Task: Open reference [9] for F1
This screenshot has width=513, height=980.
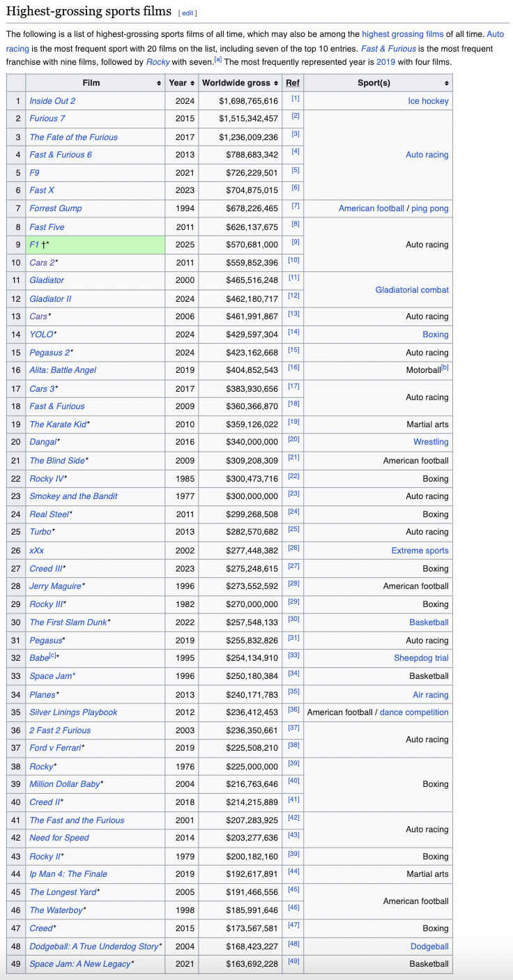Action: click(x=296, y=243)
